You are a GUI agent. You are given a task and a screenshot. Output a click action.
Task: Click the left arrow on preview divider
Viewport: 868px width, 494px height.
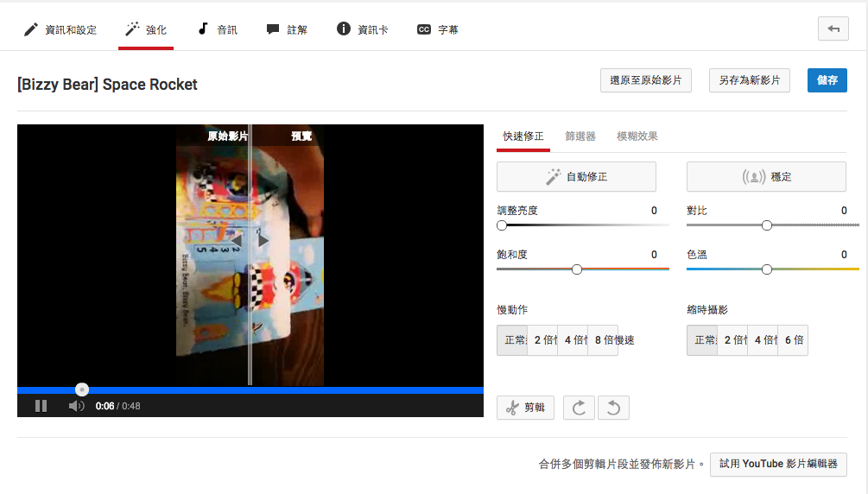(x=237, y=241)
